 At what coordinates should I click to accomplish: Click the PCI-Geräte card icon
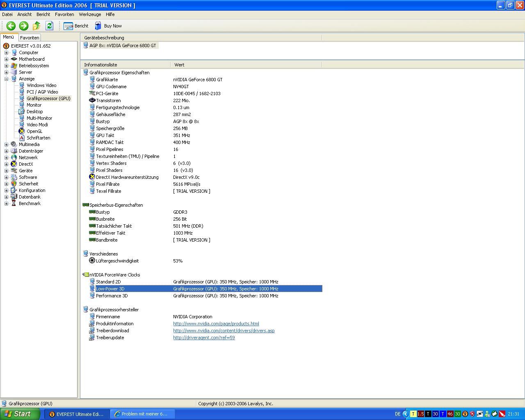click(92, 94)
